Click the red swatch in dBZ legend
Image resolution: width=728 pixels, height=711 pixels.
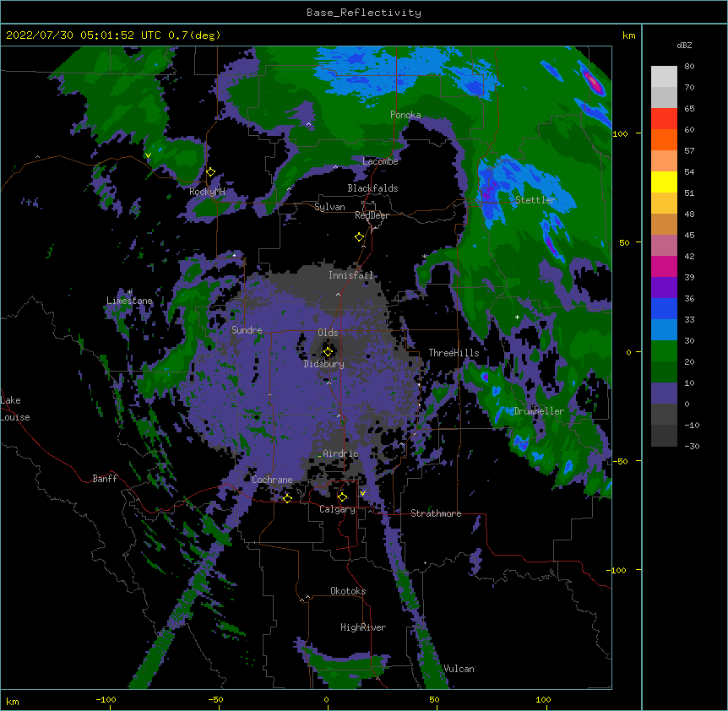(x=664, y=119)
